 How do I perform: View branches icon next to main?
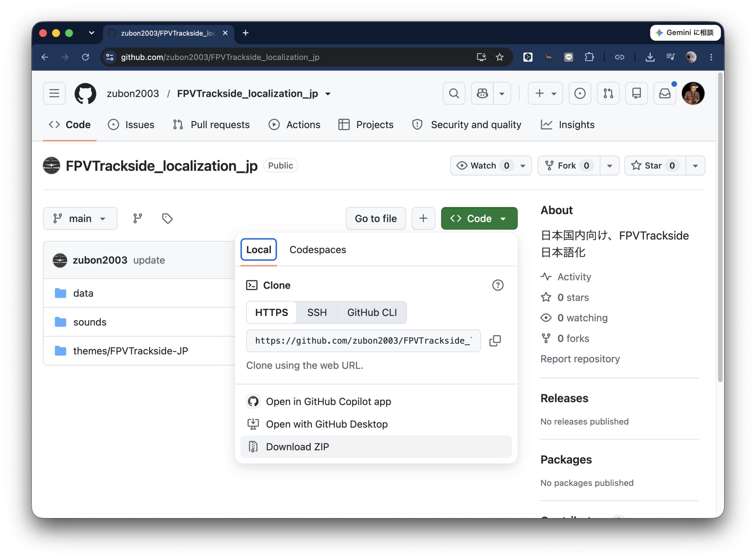point(137,218)
